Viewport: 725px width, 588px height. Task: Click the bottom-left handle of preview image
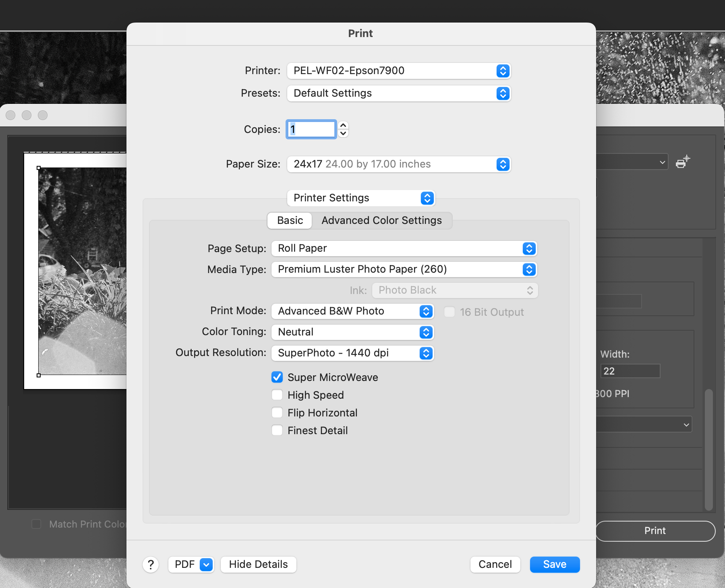(39, 375)
